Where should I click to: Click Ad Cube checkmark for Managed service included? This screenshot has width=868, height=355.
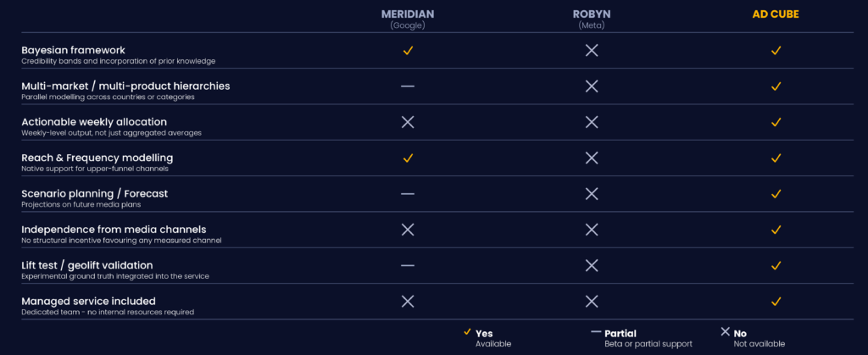776,302
